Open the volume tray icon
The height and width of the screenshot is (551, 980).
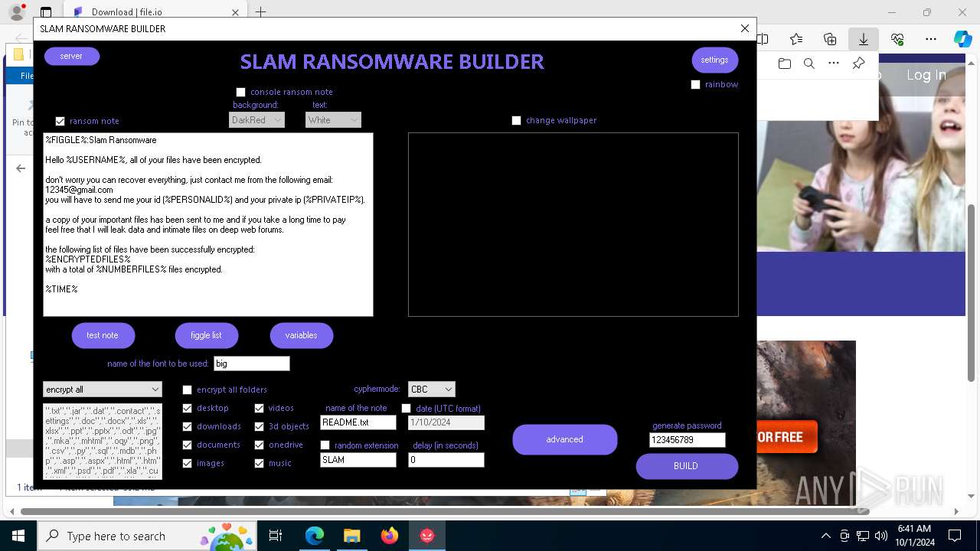point(880,536)
